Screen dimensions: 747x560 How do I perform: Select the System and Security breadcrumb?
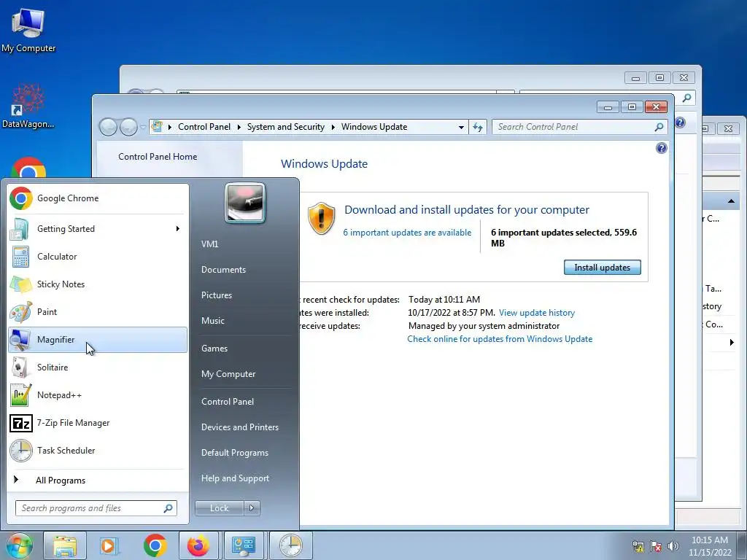pyautogui.click(x=286, y=127)
